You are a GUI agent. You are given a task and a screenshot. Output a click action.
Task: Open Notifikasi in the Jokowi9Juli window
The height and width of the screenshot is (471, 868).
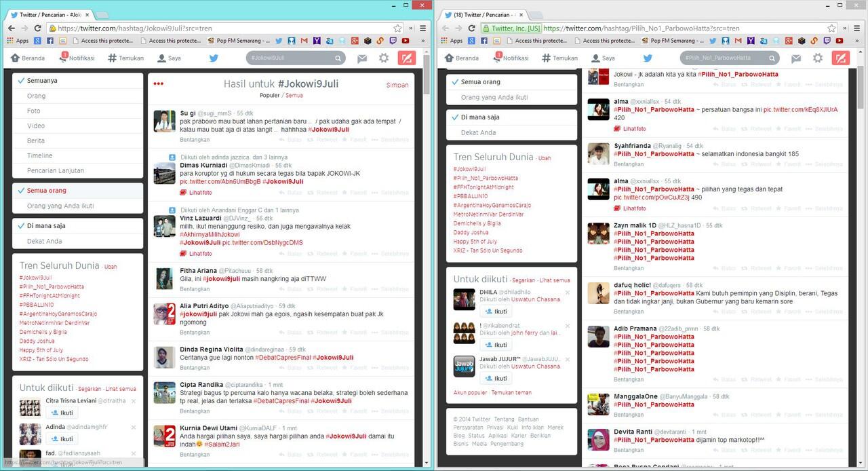click(x=77, y=58)
